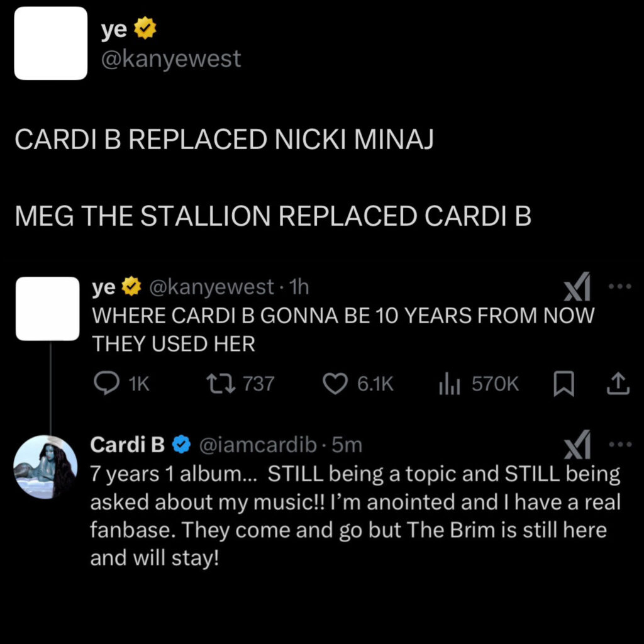Click the Grok icon on ye's reply tweet
This screenshot has height=644, width=644.
pos(577,287)
